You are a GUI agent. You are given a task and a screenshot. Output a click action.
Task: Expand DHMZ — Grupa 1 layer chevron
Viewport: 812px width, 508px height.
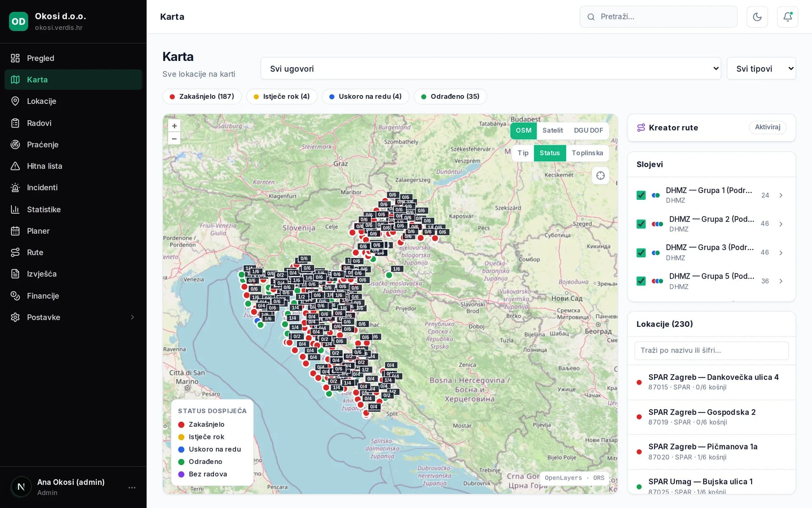coord(781,195)
